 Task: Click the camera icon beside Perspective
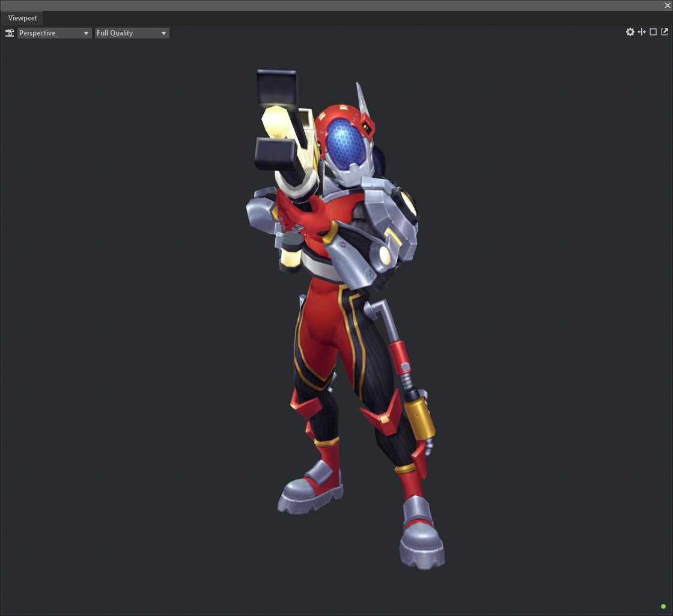tap(10, 33)
